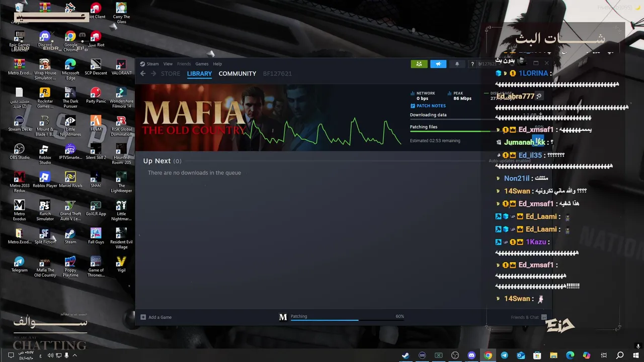The image size is (644, 362).
Task: Click chat username Jumanah_kk
Action: (x=524, y=142)
